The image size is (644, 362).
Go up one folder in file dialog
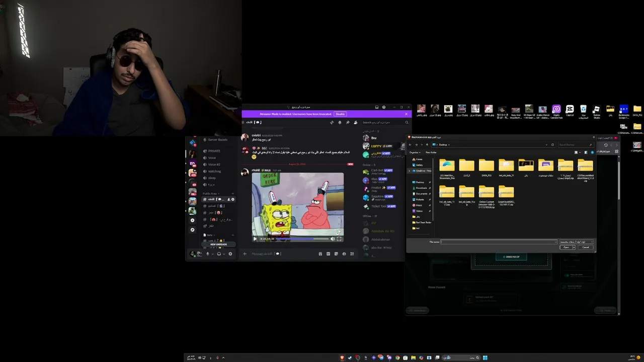click(427, 145)
